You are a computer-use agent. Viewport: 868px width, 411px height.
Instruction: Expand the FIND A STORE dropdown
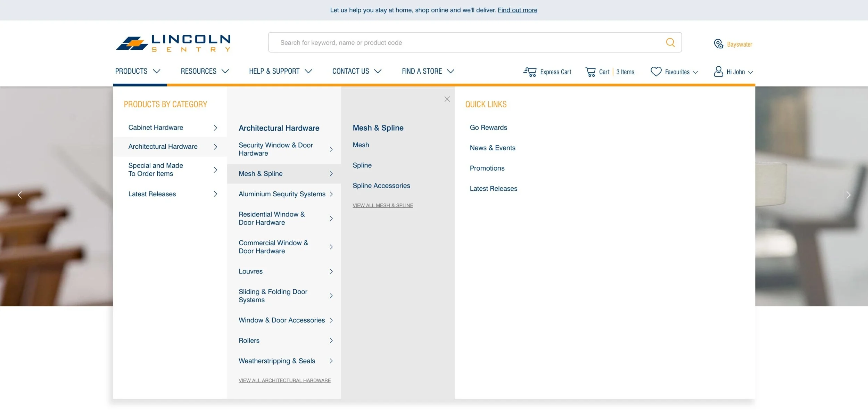pyautogui.click(x=422, y=71)
